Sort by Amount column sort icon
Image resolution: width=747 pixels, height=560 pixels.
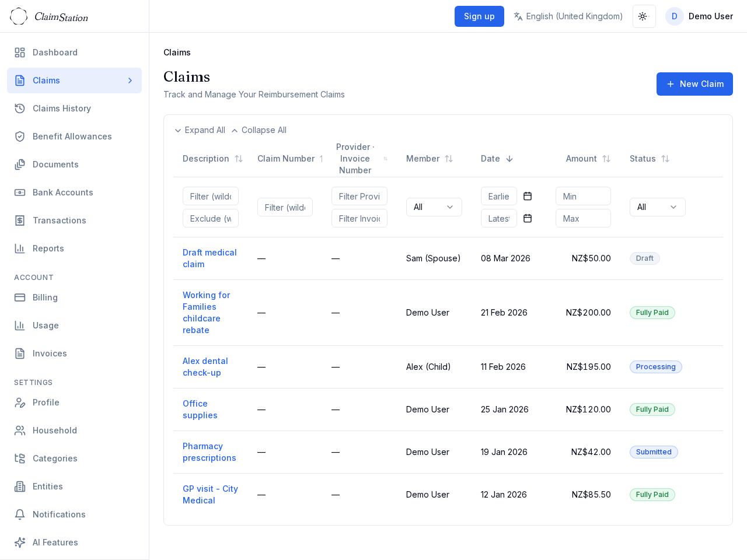606,159
